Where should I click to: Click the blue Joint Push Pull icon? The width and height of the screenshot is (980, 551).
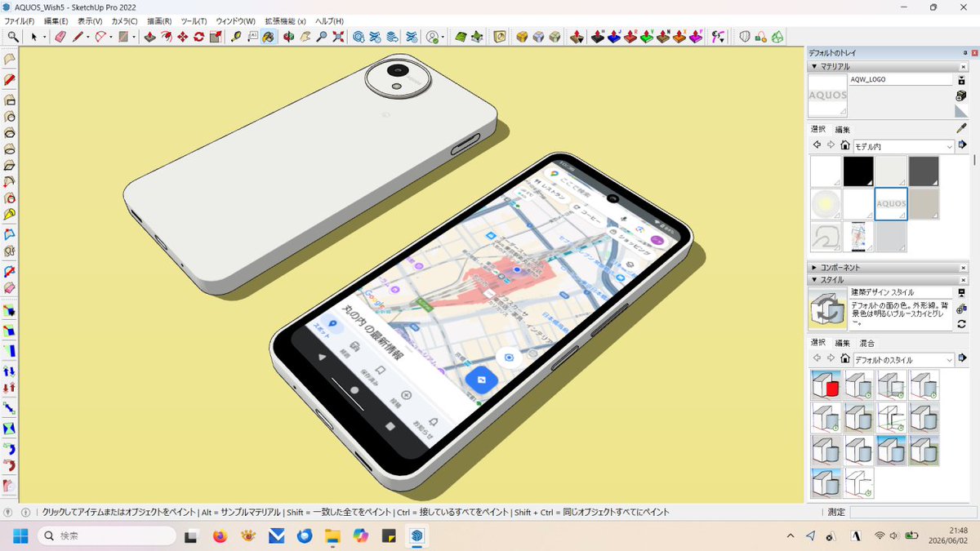pos(614,37)
